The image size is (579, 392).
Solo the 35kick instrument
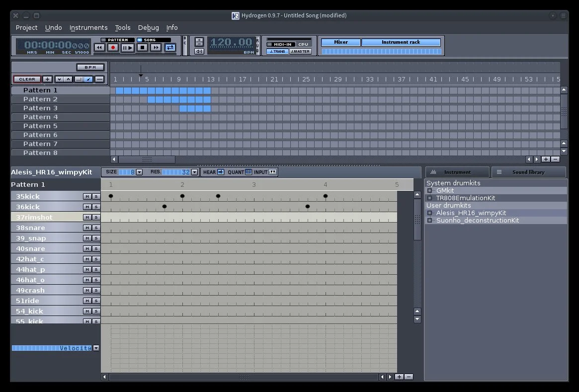[x=96, y=196]
